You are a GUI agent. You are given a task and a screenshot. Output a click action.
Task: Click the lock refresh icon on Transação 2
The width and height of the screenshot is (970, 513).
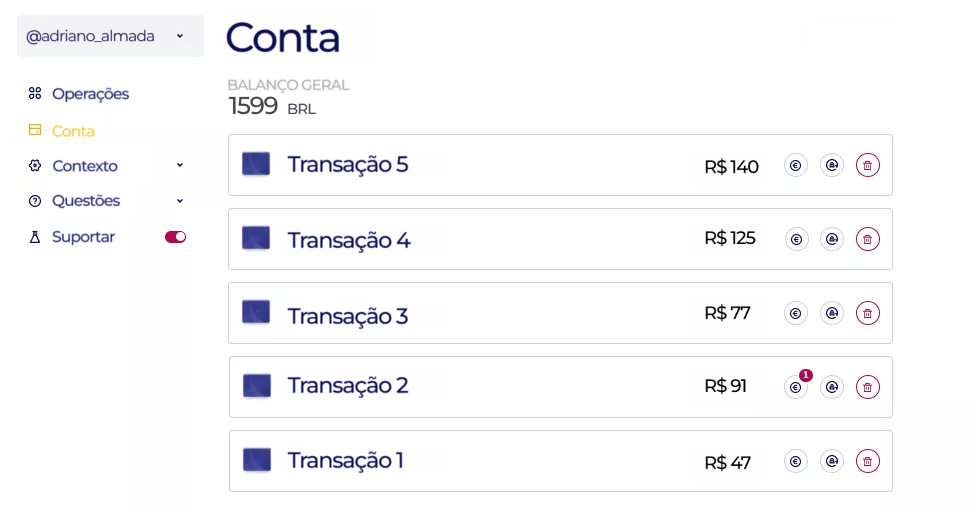click(832, 387)
